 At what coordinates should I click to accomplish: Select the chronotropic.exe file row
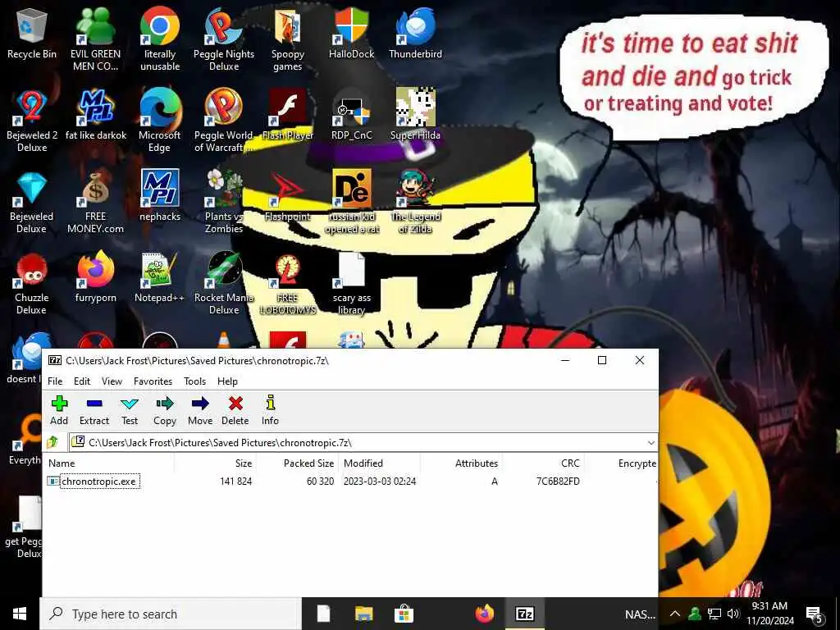tap(351, 482)
